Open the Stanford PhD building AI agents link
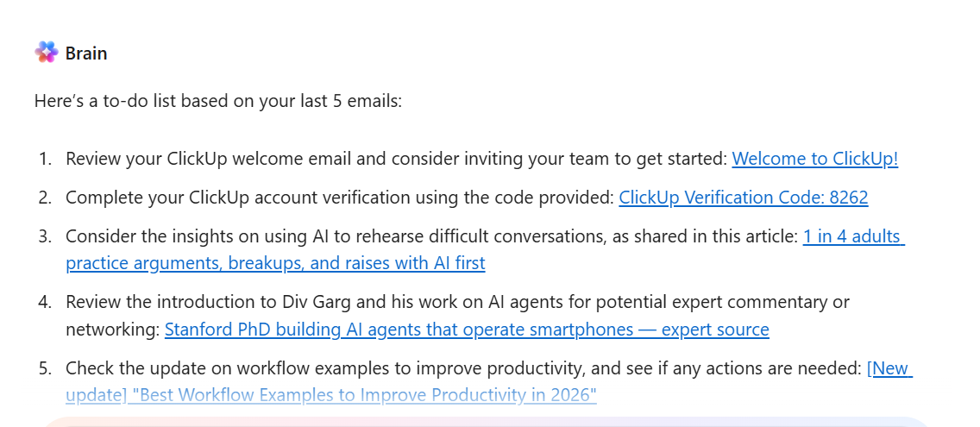This screenshot has width=980, height=427. (466, 330)
